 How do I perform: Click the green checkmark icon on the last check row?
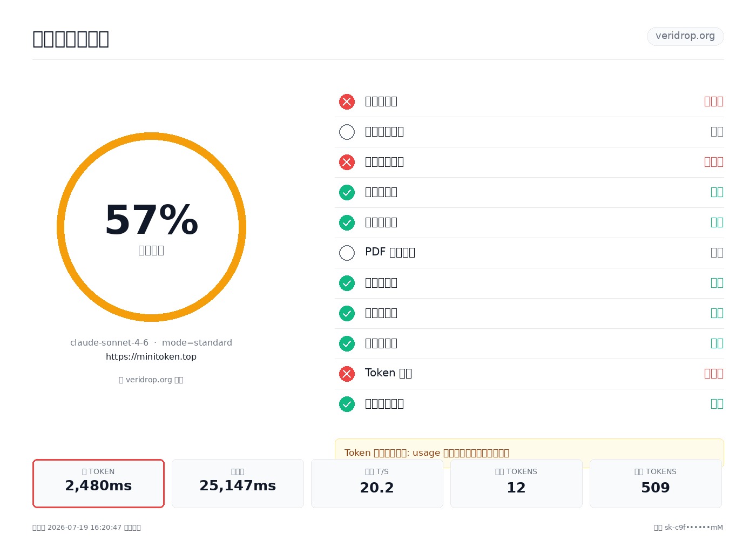coord(347,404)
